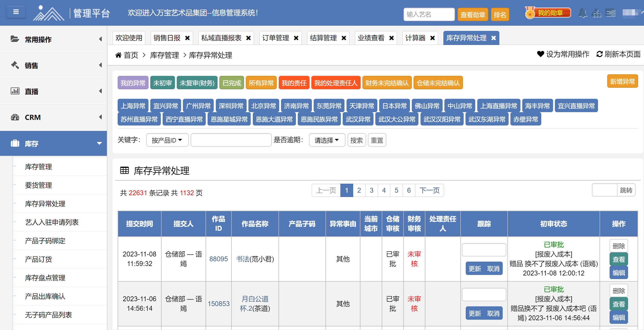Viewport: 644px width, 330px height.
Task: Collapse the 库存 sidebar section arrow
Action: tap(99, 144)
